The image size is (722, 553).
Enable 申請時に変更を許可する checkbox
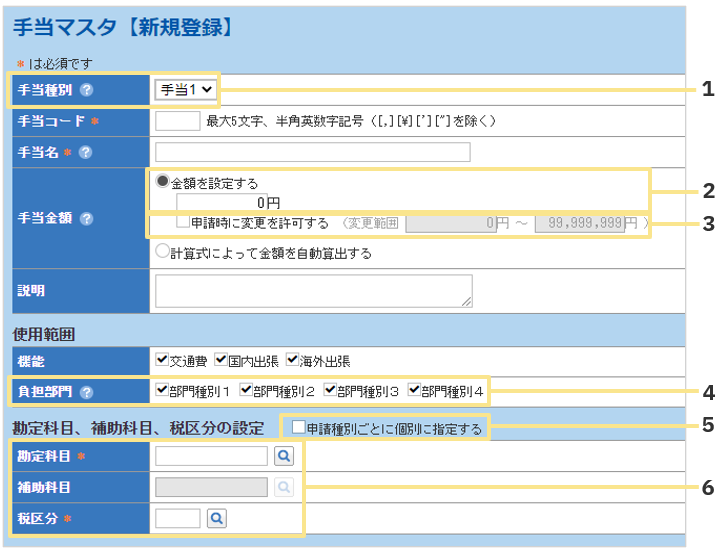coord(182,222)
